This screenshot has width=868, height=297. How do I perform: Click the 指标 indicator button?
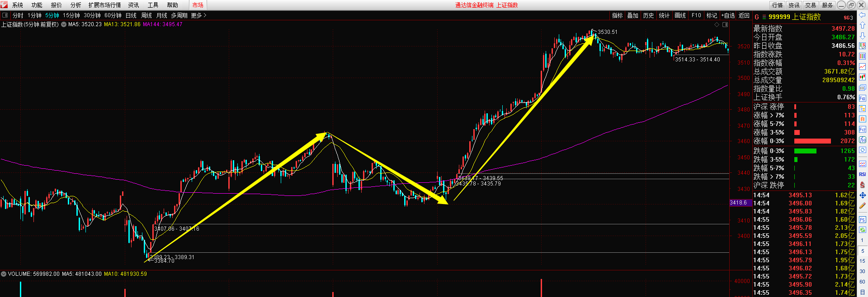[618, 15]
